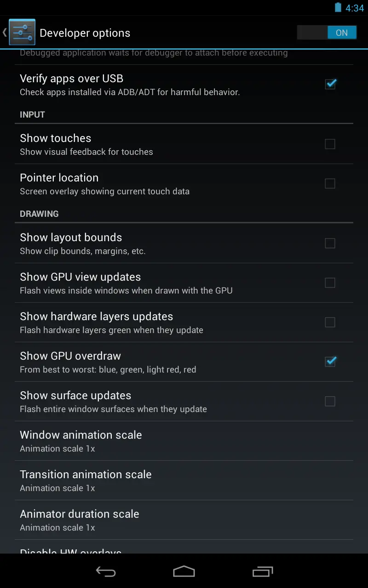The height and width of the screenshot is (588, 368).
Task: Tap the up caret beside settings icon
Action: pos(5,32)
